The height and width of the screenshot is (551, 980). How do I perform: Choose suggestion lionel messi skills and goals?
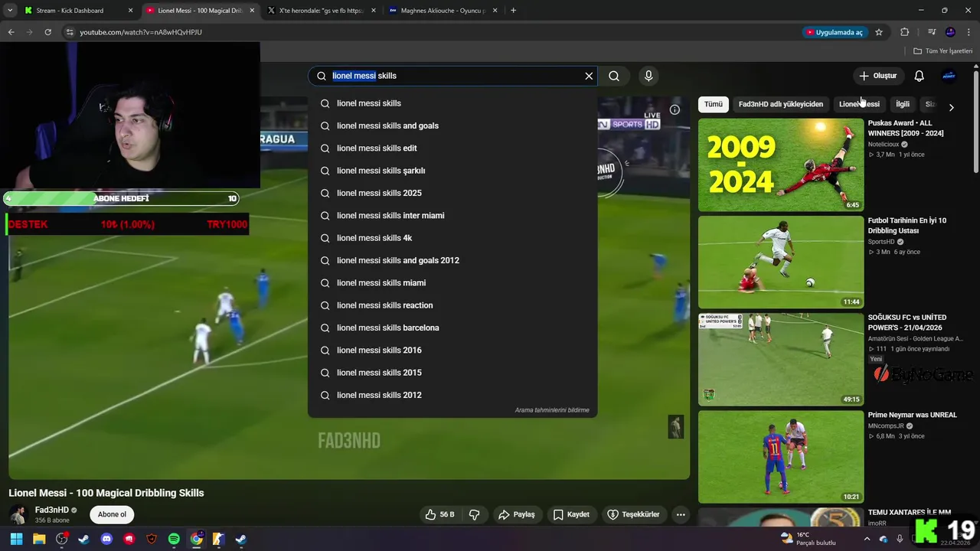(x=452, y=126)
